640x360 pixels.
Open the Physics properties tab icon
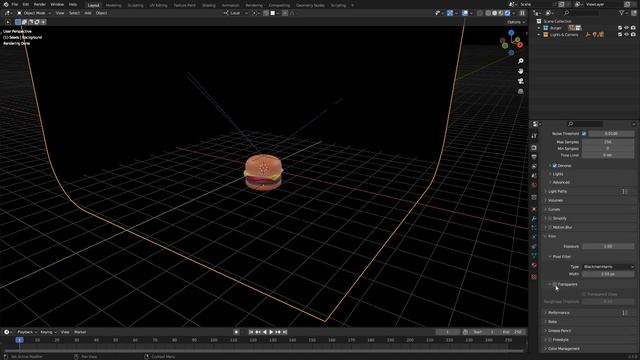[534, 237]
